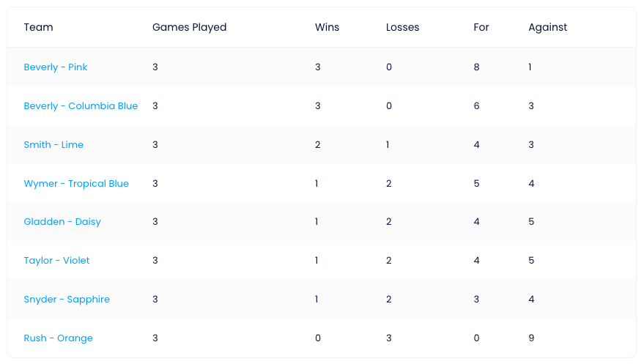Select Beverly - Columbia Blue's For value of 6
This screenshot has height=364, width=644.
476,106
